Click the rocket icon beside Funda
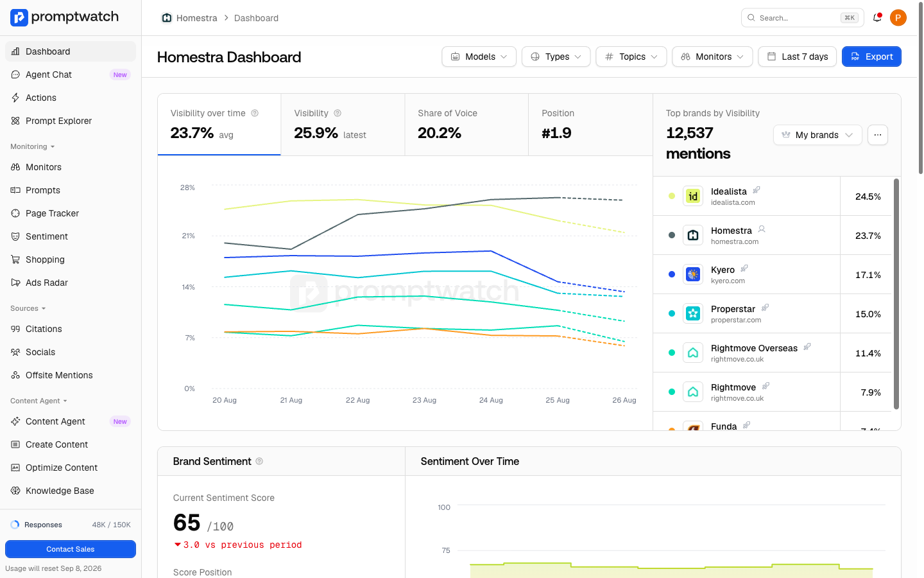The image size is (924, 578). tap(746, 425)
